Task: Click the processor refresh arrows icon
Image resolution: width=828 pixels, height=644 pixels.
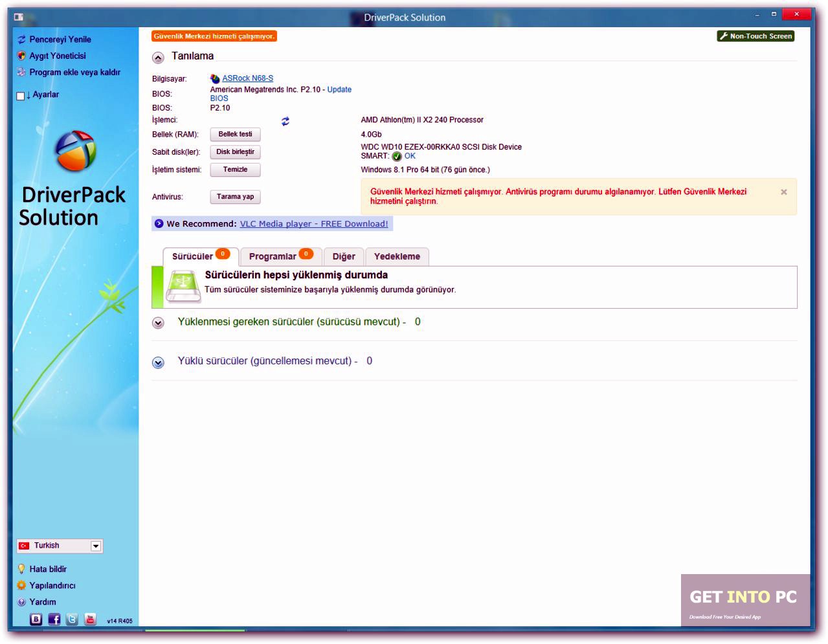Action: click(285, 121)
